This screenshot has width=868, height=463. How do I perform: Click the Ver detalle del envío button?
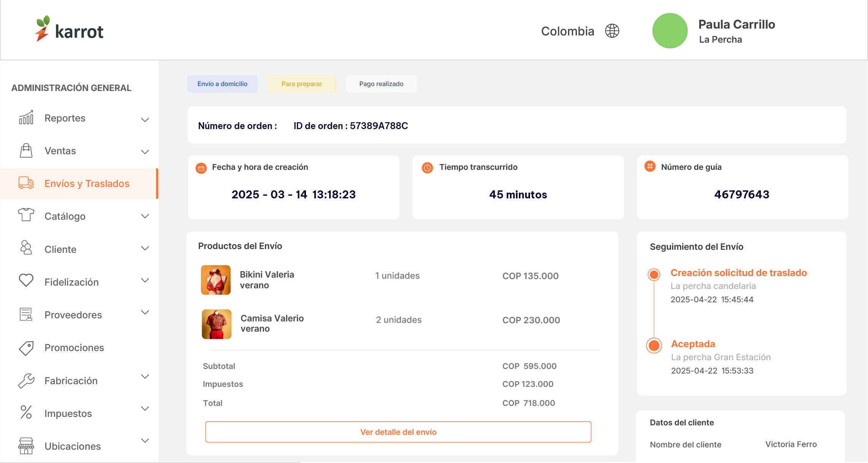(398, 432)
